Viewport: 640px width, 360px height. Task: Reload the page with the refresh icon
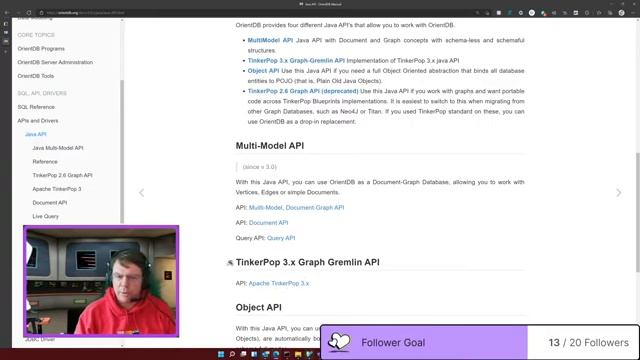point(29,13)
